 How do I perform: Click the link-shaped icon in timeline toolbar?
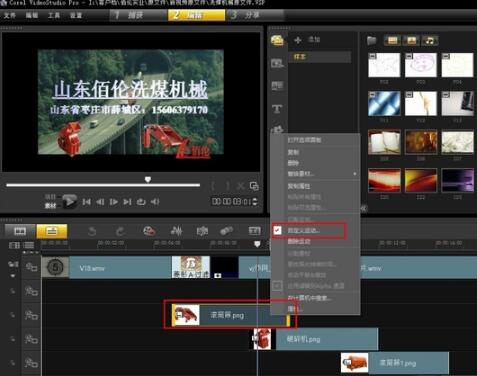(227, 231)
